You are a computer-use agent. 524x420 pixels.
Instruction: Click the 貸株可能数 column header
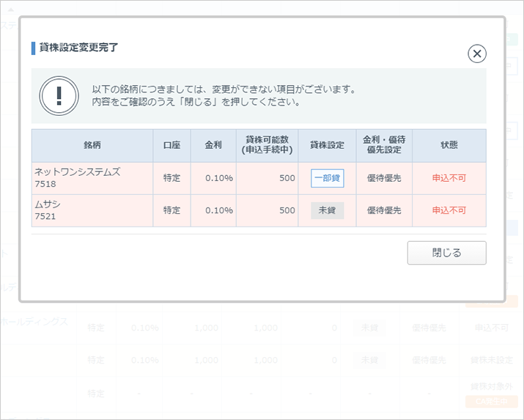(x=267, y=145)
